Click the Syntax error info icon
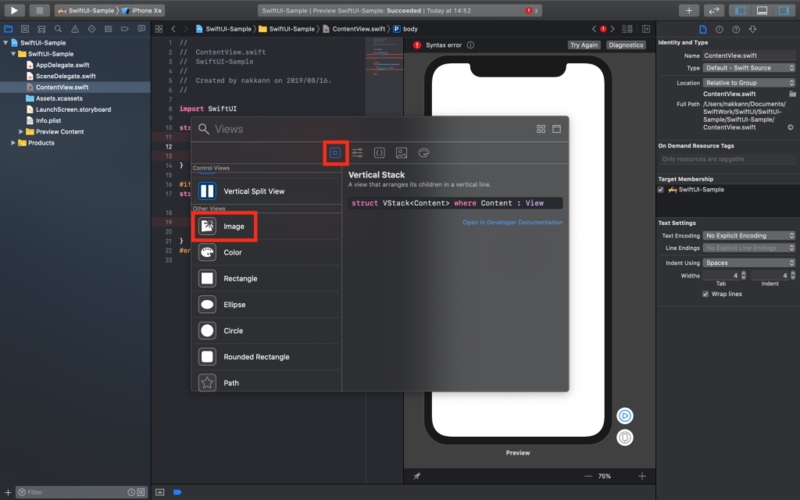 point(470,45)
